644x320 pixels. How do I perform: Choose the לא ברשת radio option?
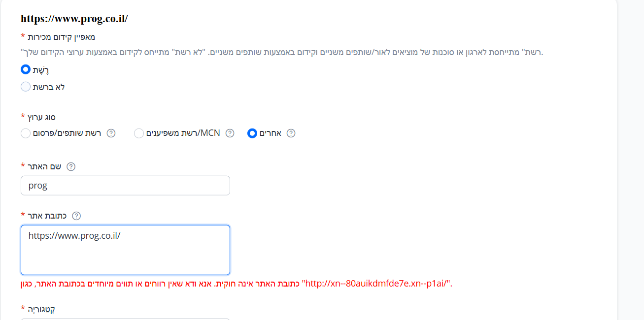pos(26,87)
